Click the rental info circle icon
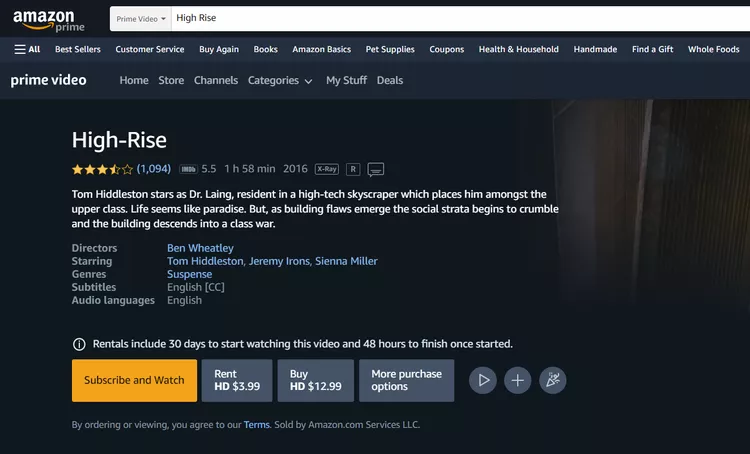 point(79,344)
